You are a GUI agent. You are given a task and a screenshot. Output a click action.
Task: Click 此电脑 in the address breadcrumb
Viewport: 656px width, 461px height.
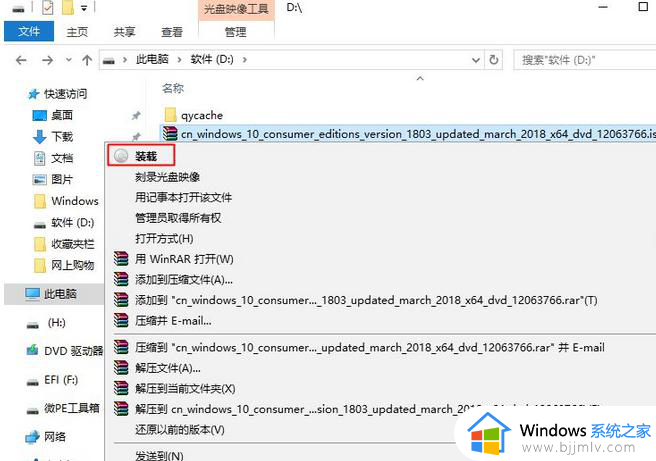pos(152,59)
